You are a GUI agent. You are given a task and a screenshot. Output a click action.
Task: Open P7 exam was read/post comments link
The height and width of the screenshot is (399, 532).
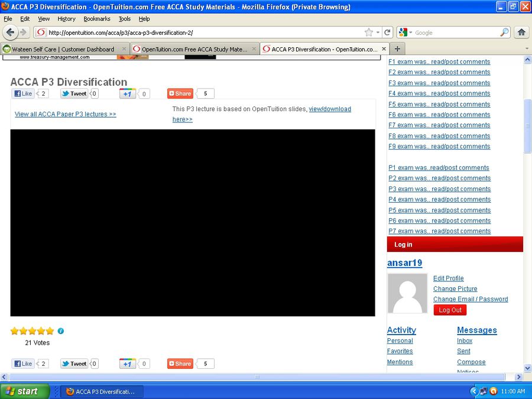point(440,231)
